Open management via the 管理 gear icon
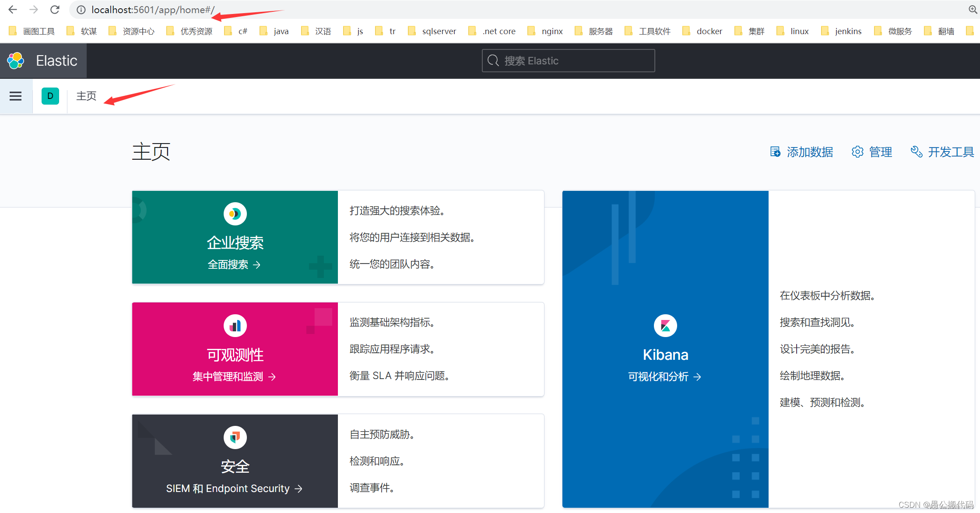This screenshot has width=980, height=513. pos(857,152)
